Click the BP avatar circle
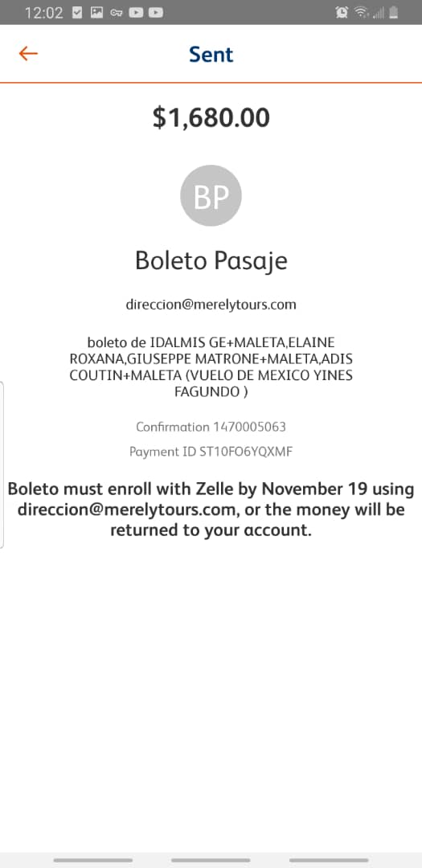The width and height of the screenshot is (422, 868). point(211,195)
